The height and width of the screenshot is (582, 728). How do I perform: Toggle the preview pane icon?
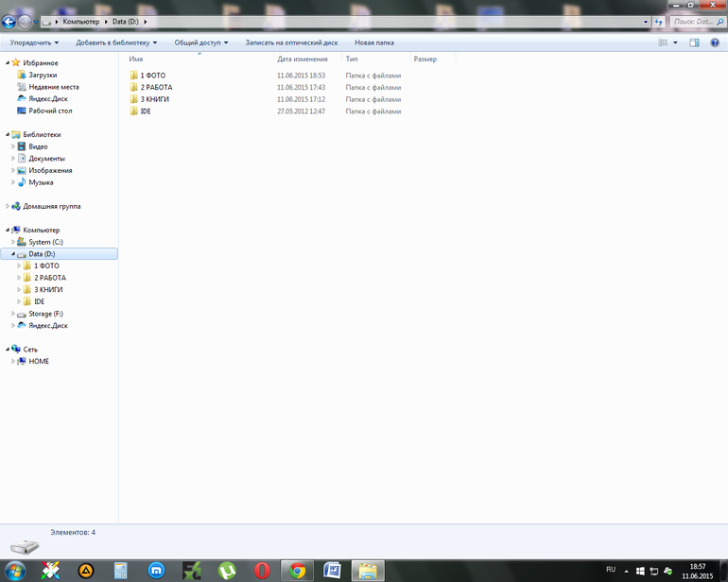tap(694, 43)
